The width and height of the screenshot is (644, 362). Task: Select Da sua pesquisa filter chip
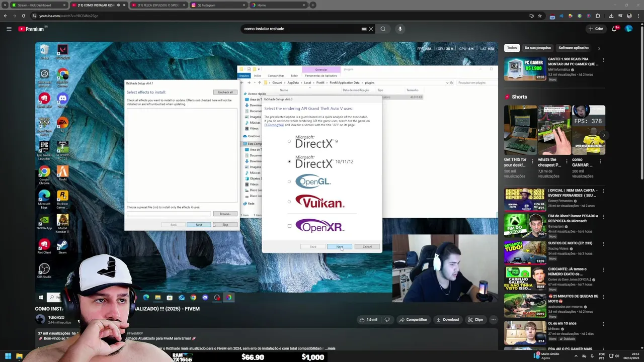pyautogui.click(x=537, y=48)
